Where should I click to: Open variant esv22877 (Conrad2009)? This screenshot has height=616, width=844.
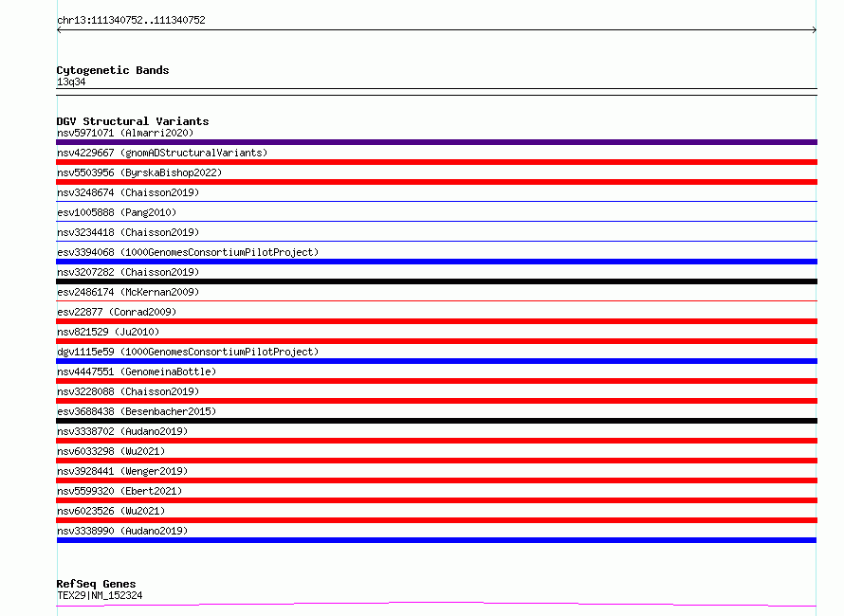coord(117,312)
